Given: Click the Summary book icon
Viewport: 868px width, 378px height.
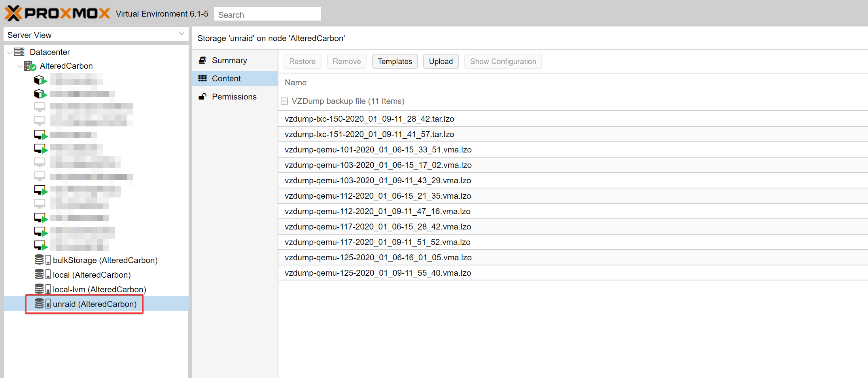Looking at the screenshot, I should click(202, 60).
